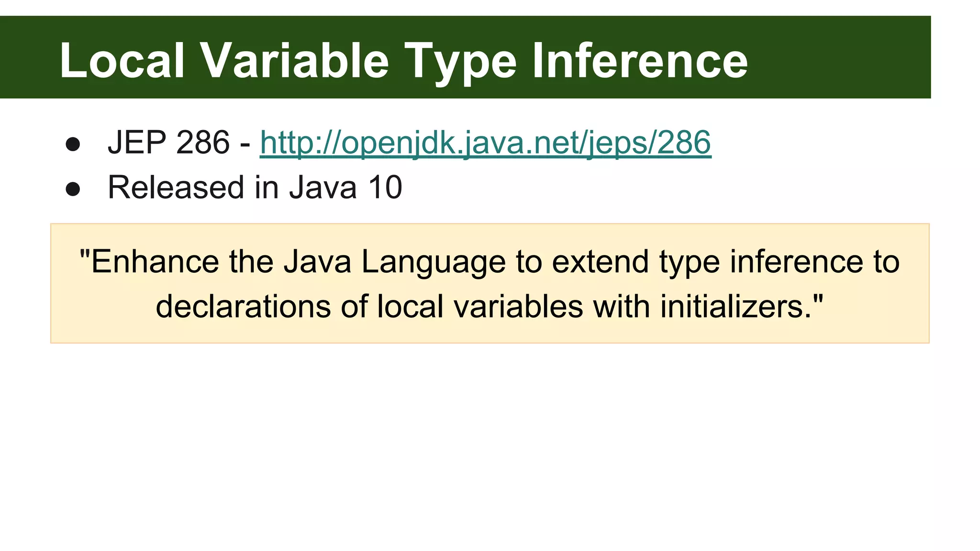Viewport: 980px width, 551px height.
Task: Click the bullet dot before 'Released in Java 10'
Action: click(x=73, y=189)
